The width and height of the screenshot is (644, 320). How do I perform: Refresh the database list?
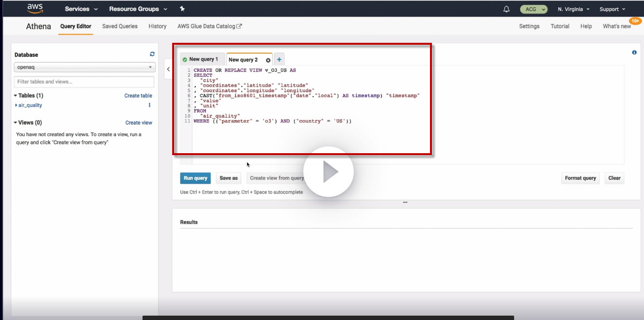(152, 54)
